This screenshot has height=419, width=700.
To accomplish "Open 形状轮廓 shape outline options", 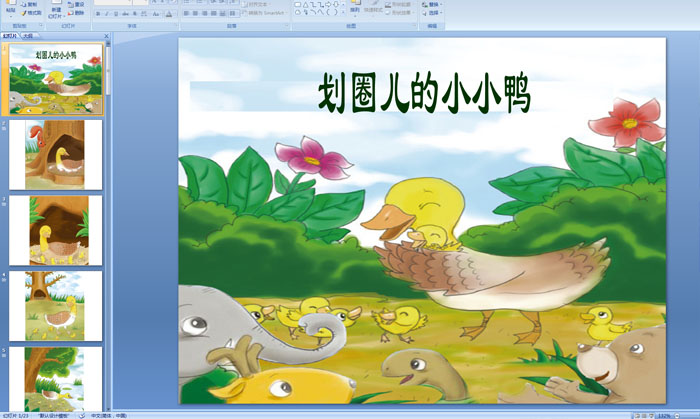I will point(399,4).
